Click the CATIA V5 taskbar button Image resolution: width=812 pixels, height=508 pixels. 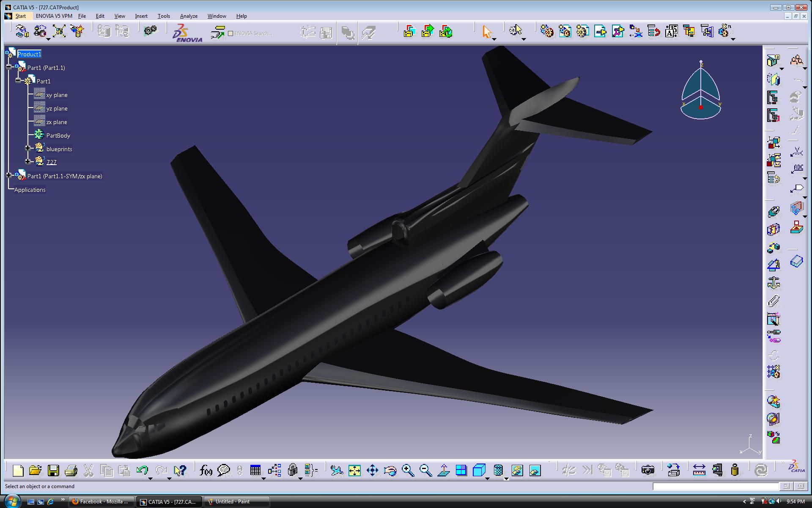click(x=169, y=502)
